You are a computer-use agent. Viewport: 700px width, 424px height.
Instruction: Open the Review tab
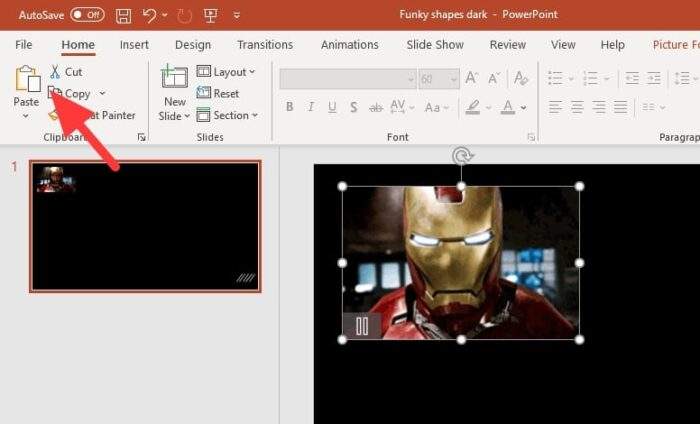[x=508, y=45]
